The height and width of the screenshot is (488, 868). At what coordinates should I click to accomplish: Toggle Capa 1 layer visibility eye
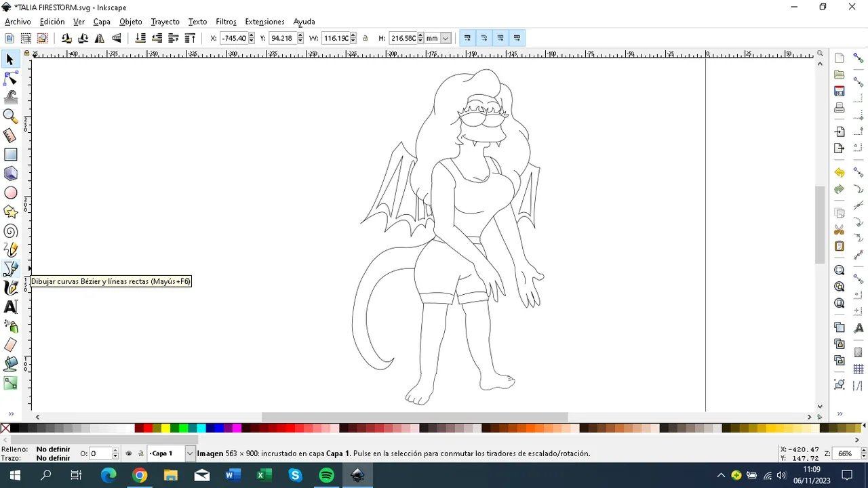click(129, 453)
